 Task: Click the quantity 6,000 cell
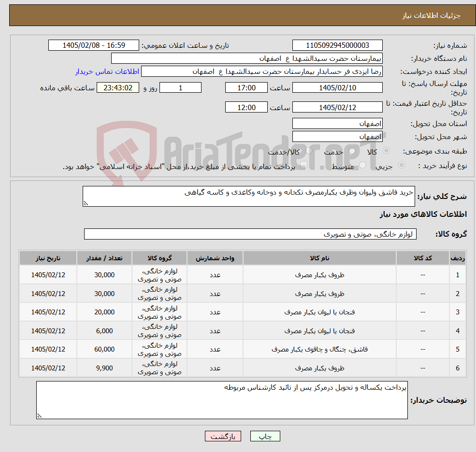click(x=104, y=331)
